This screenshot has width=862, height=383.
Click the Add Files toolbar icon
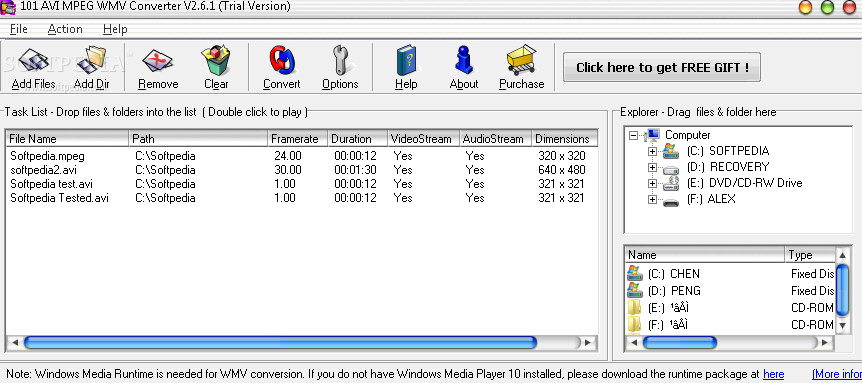coord(33,60)
